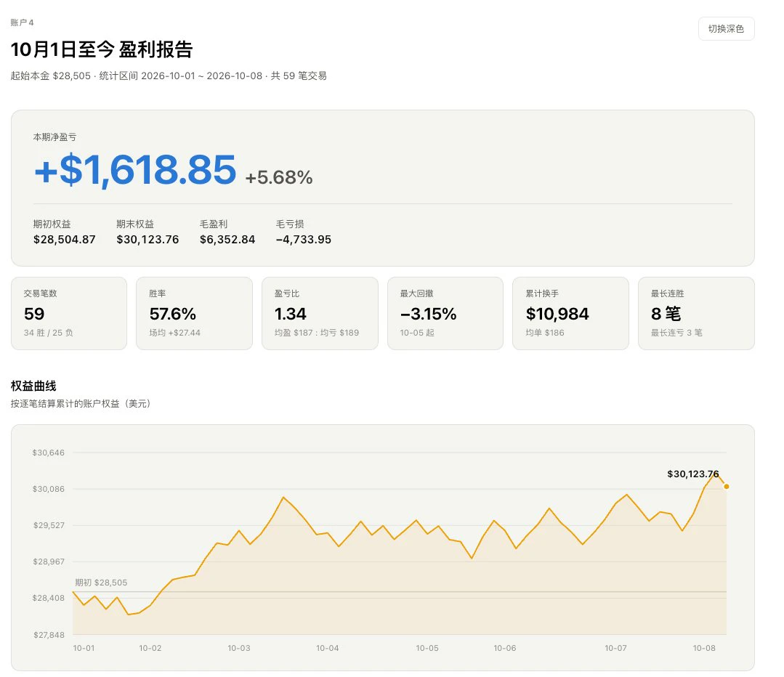784x677 pixels.
Task: Click the 累计换手 value $10,984
Action: click(x=557, y=314)
